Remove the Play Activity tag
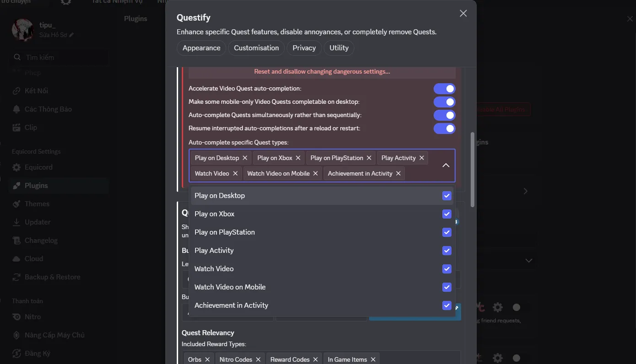636x364 pixels. point(422,158)
